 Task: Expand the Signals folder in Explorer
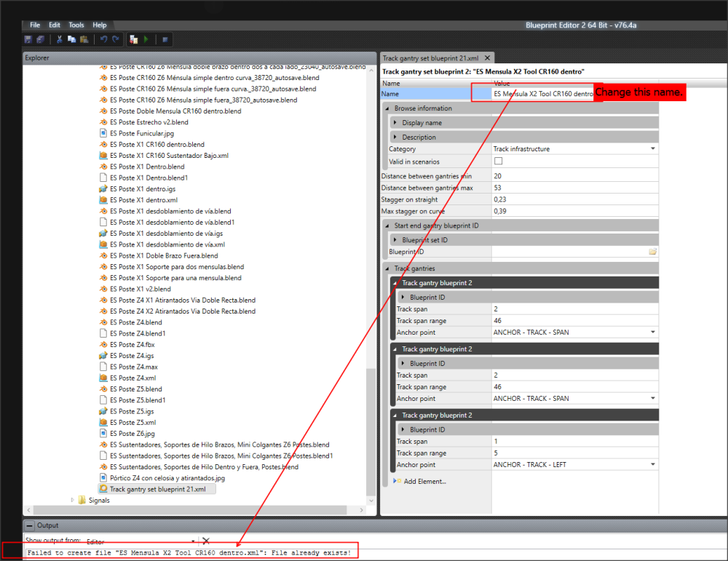click(x=72, y=500)
